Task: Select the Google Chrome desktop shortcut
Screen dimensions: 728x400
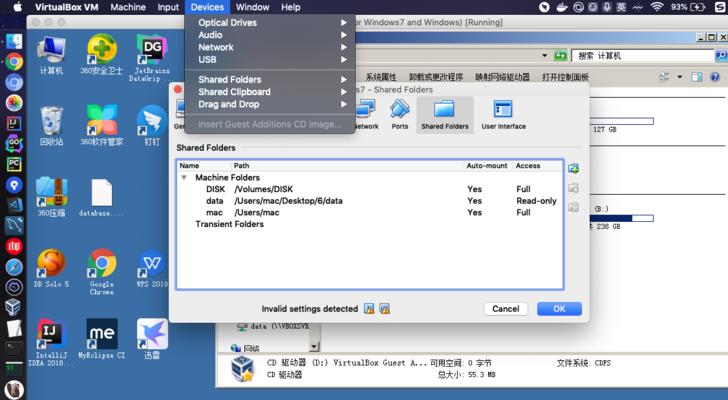Action: click(102, 272)
